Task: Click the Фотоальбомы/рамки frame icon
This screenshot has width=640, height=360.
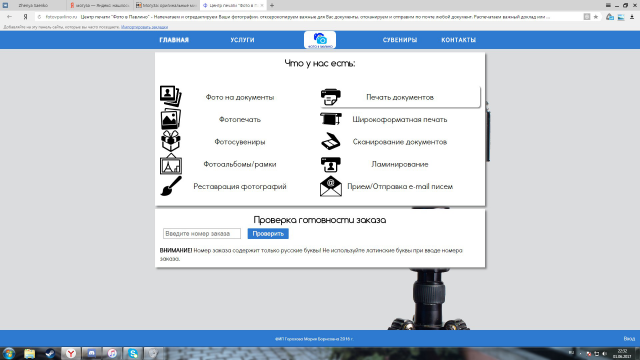Action: coord(171,164)
